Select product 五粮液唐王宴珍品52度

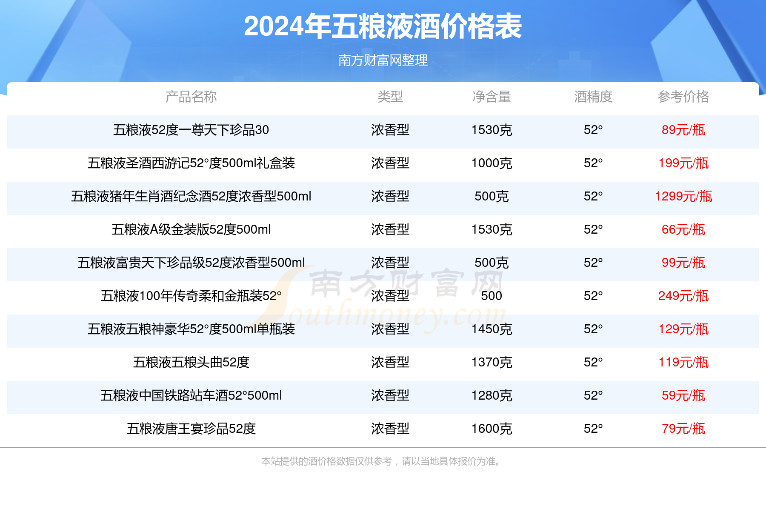coord(191,429)
